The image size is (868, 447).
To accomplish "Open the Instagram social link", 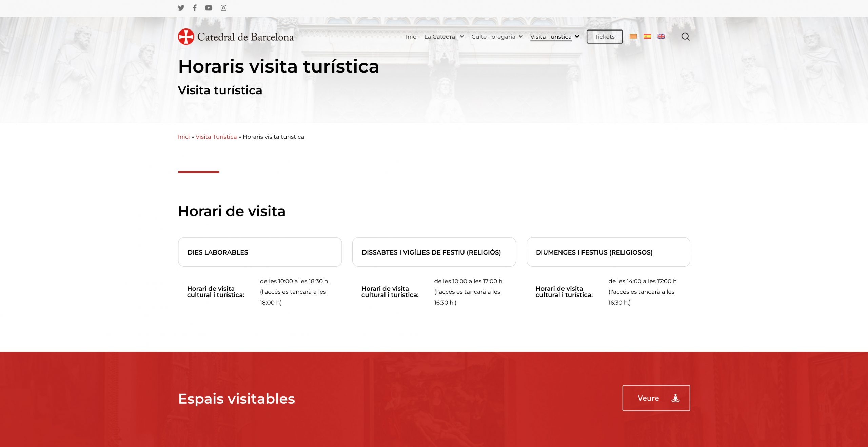I will (x=223, y=8).
